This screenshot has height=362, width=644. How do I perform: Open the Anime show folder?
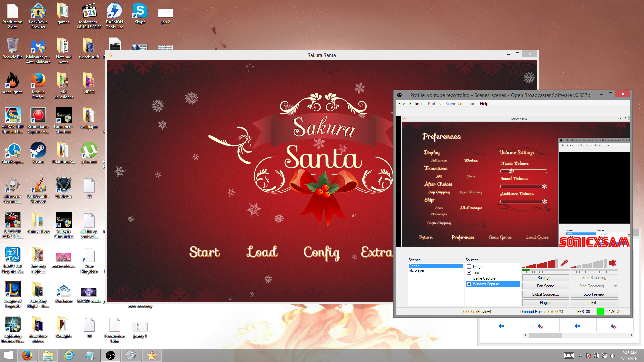[38, 223]
